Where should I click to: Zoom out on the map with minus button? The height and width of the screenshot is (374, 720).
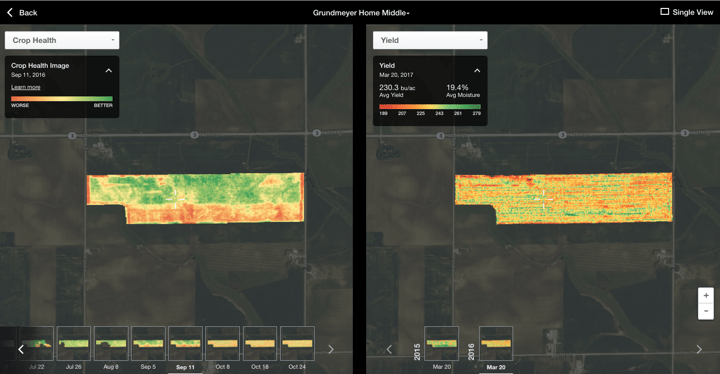pyautogui.click(x=706, y=312)
